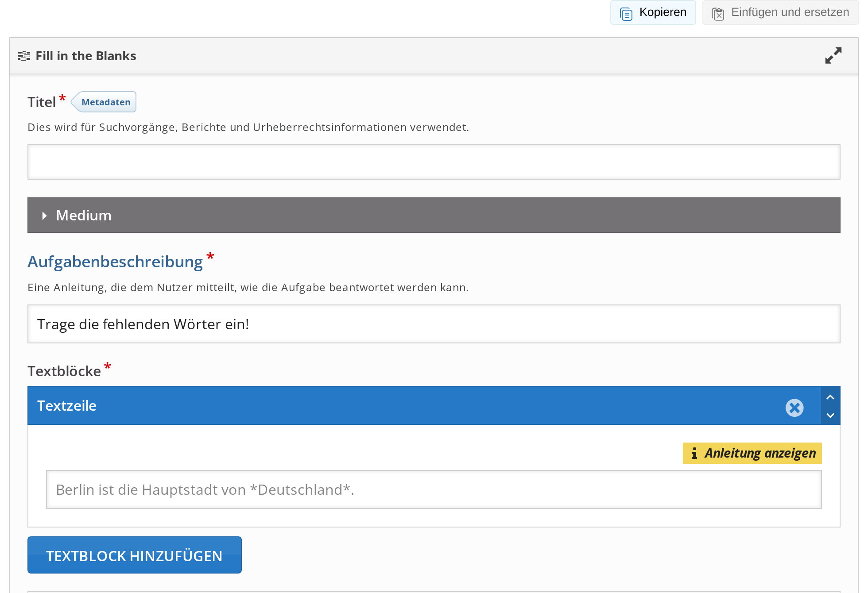Show instructions via Anleitung anzeigen
The height and width of the screenshot is (593, 868).
pos(752,453)
